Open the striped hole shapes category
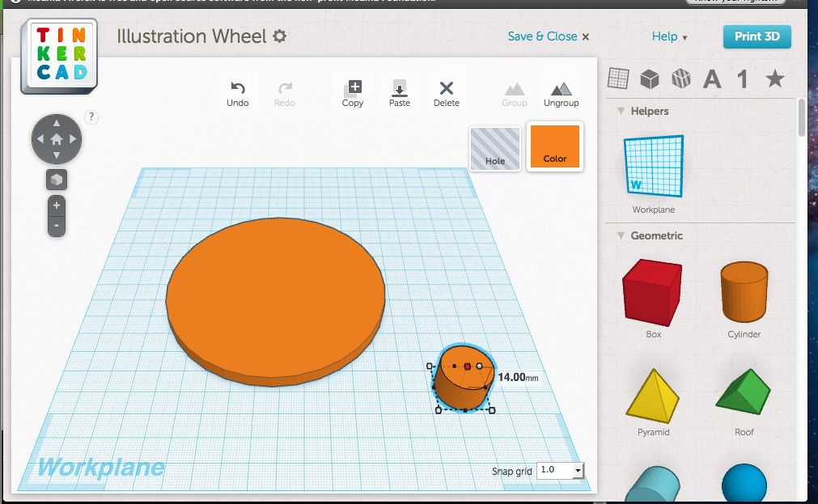 [680, 78]
